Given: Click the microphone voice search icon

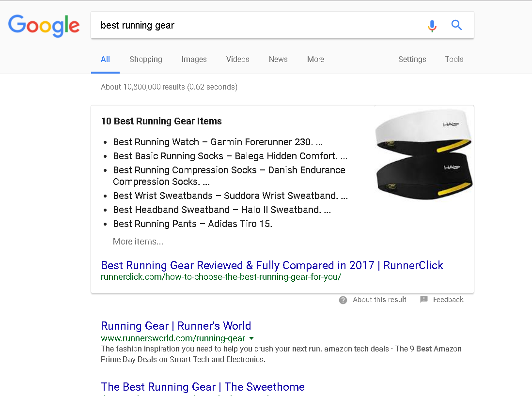Looking at the screenshot, I should click(x=432, y=26).
